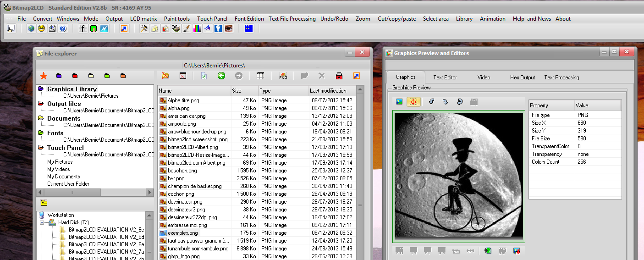The width and height of the screenshot is (644, 260).
Task: Click the orange star favorites icon
Action: (44, 76)
